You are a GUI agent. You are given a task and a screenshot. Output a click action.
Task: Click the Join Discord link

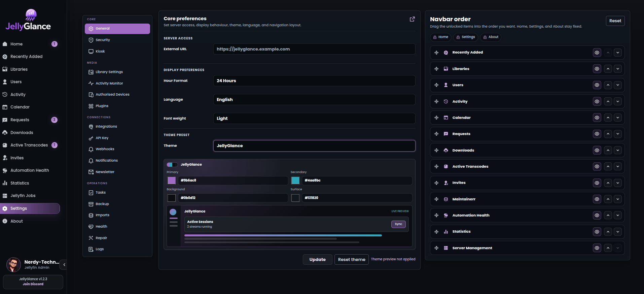coord(33,284)
